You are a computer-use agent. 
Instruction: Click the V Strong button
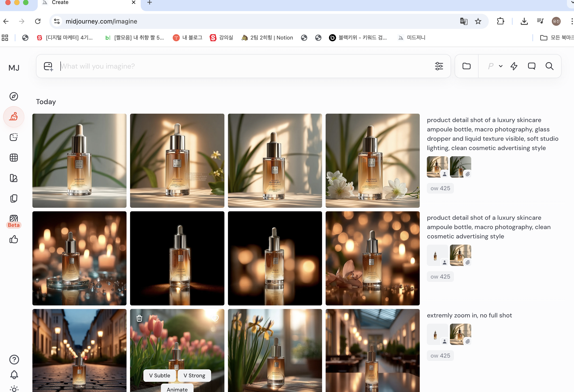tap(194, 375)
